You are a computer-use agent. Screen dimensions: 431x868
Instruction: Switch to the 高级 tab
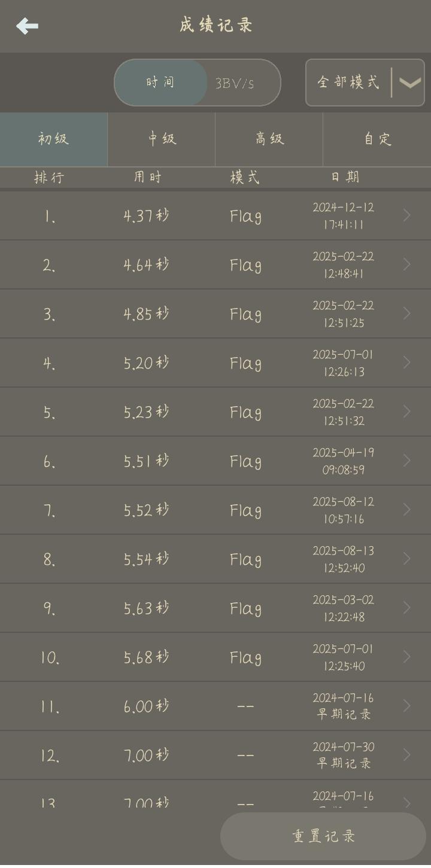pyautogui.click(x=269, y=139)
